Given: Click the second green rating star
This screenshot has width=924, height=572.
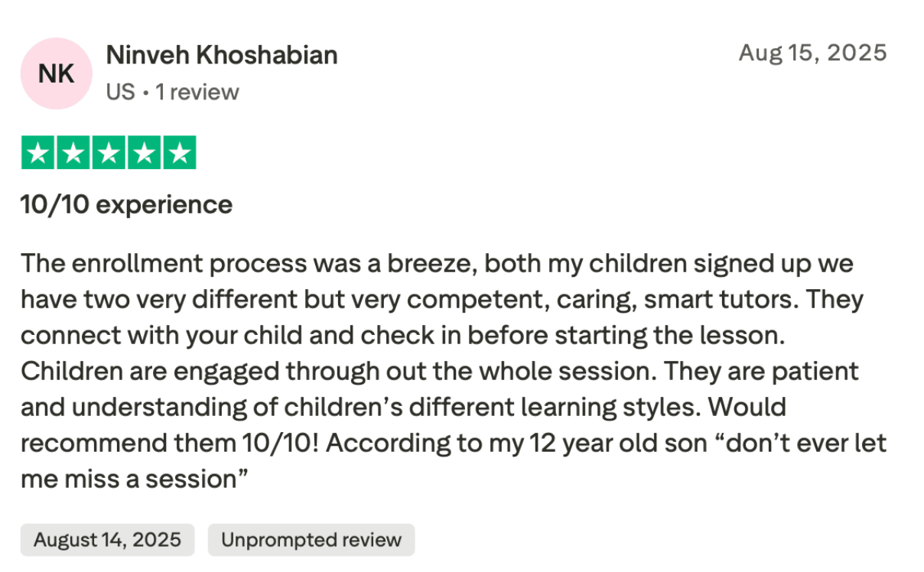Looking at the screenshot, I should pos(73,153).
